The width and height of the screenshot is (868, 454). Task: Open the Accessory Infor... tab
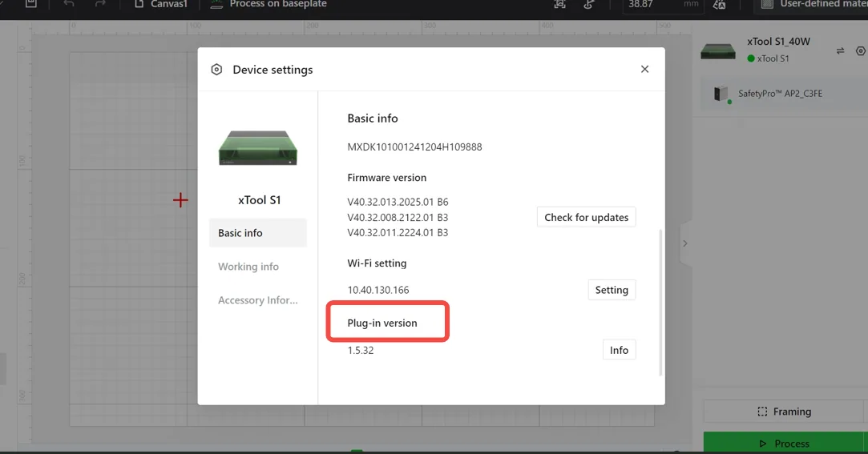258,300
